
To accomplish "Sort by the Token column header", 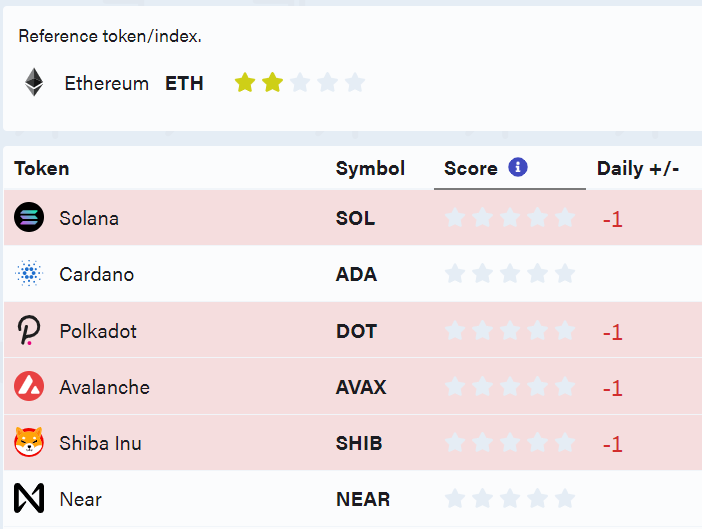I will click(x=42, y=168).
